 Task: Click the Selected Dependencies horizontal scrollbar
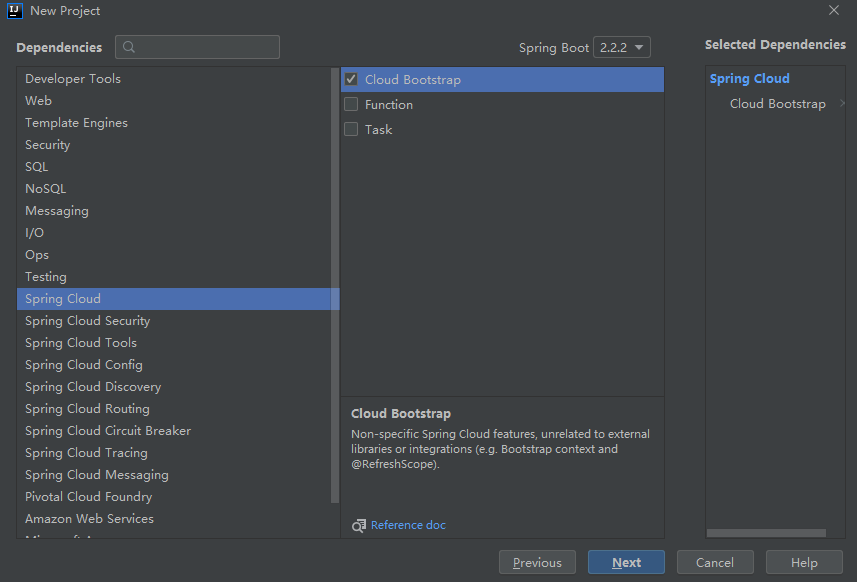(x=766, y=533)
